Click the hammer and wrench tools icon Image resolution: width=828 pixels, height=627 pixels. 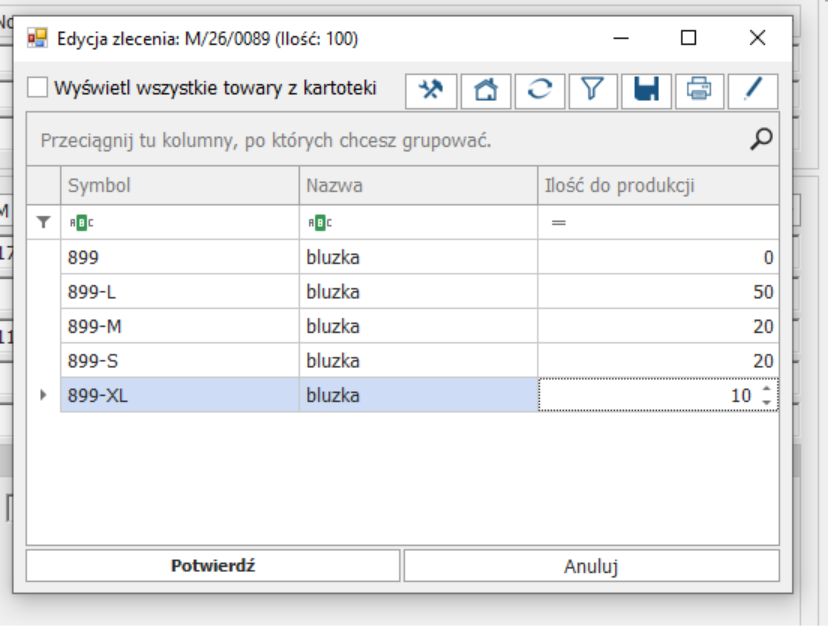pos(431,90)
